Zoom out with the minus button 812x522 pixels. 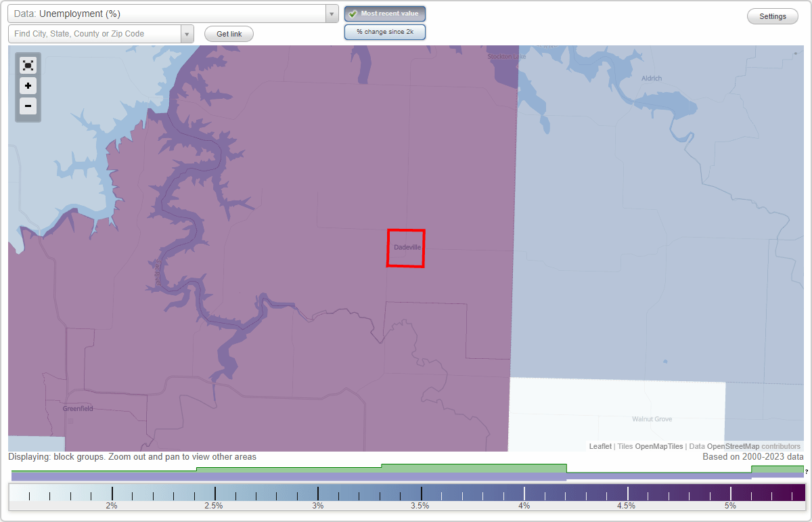(28, 106)
